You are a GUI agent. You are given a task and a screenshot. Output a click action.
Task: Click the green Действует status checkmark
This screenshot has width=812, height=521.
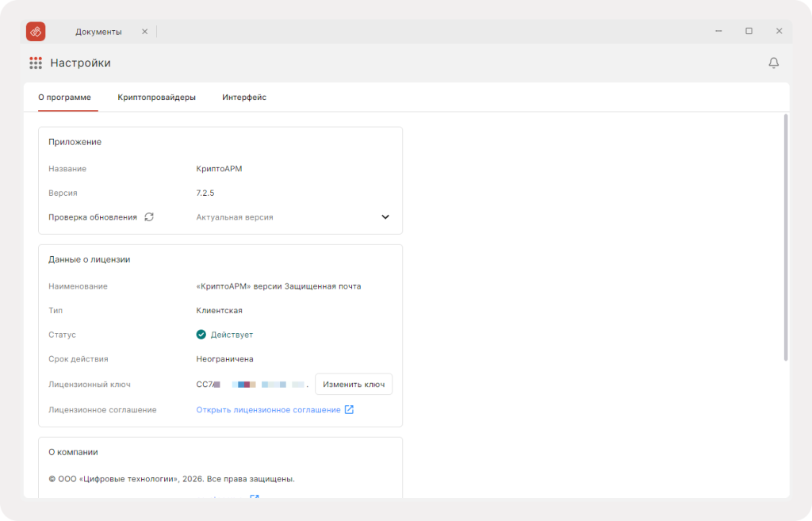[x=201, y=335]
